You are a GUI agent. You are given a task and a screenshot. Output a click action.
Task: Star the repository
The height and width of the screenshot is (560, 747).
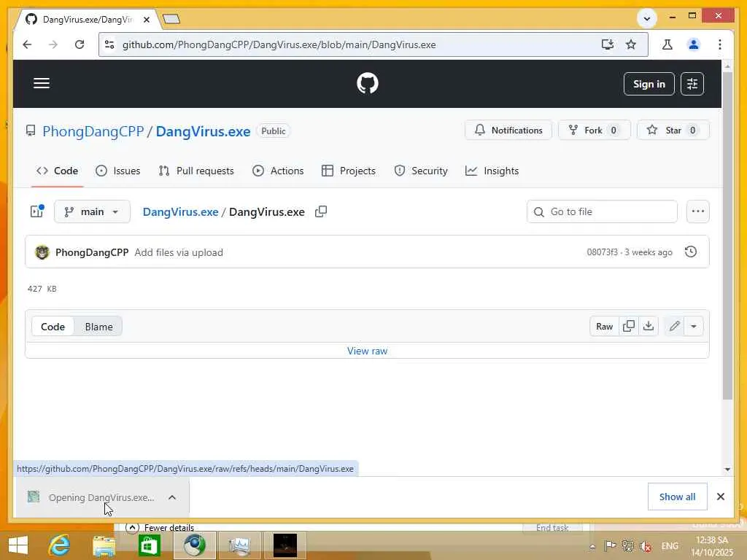tap(673, 130)
